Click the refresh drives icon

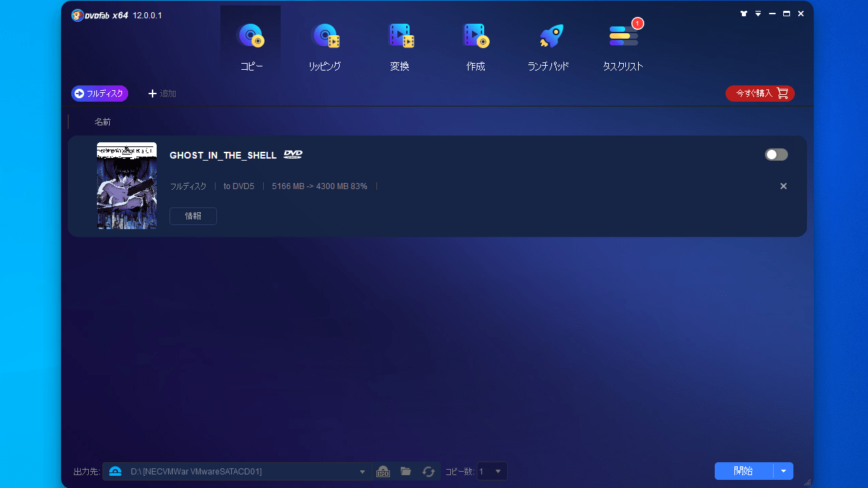point(429,471)
